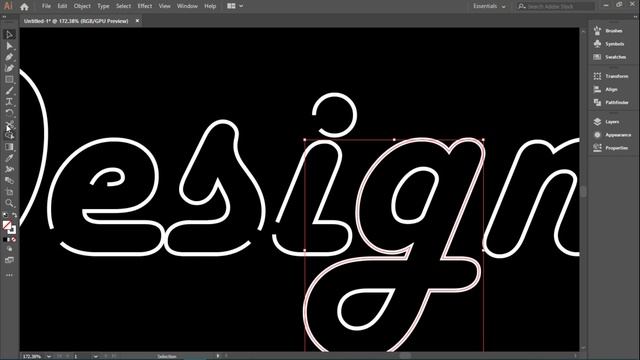The width and height of the screenshot is (640, 360).
Task: Open the Brushes panel
Action: 609,31
